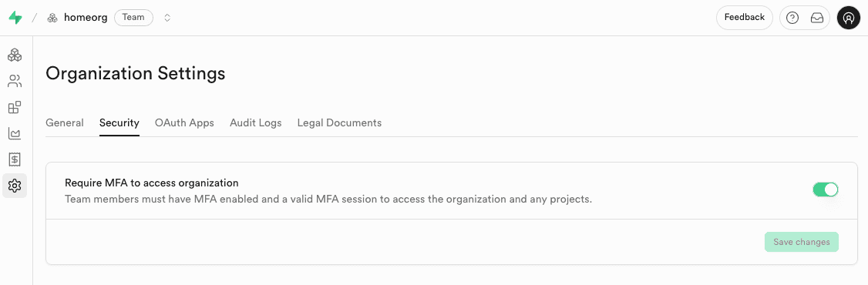Open Usage chart icon in the sidebar

pos(15,133)
